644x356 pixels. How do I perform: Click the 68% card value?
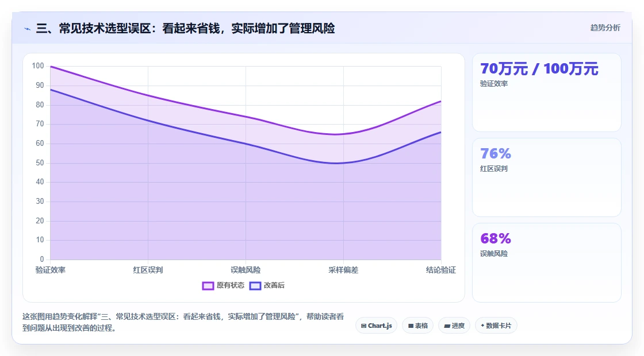[x=495, y=239]
